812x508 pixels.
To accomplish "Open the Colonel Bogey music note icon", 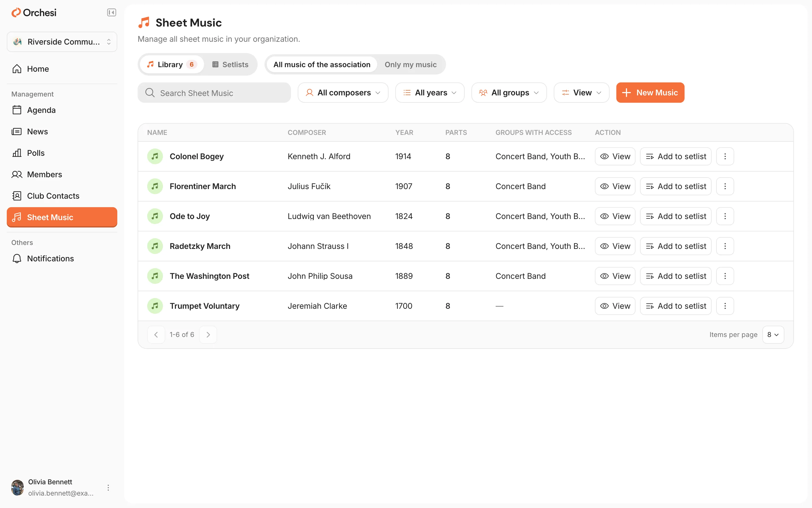I will [x=155, y=156].
